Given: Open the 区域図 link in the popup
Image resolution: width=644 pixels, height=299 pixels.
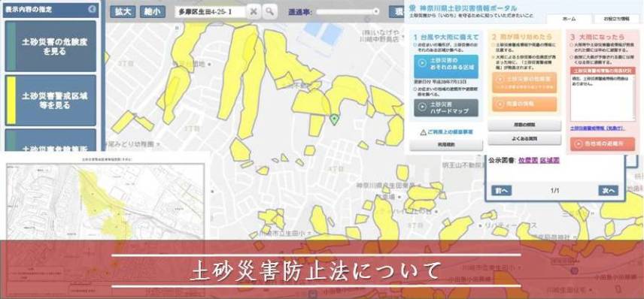Looking at the screenshot, I should pos(549,160).
